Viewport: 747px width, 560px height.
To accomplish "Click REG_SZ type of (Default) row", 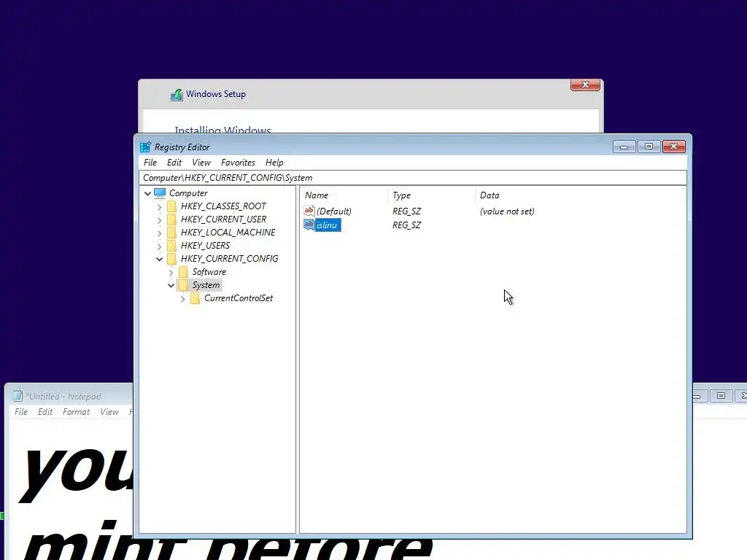I will [406, 211].
